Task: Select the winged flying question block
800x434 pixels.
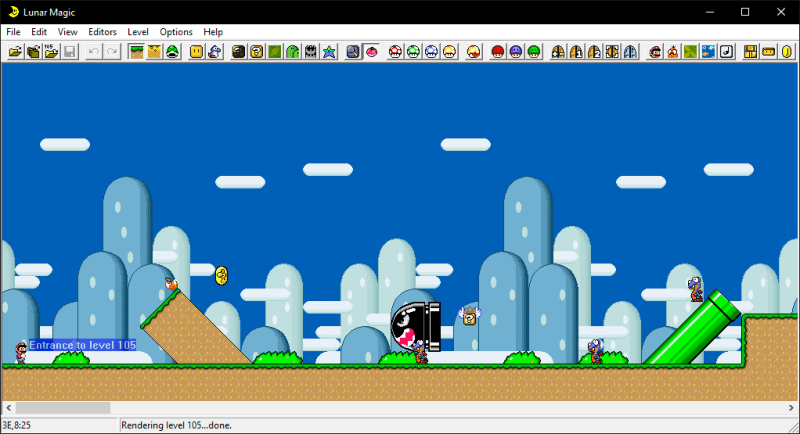Action: 469,316
